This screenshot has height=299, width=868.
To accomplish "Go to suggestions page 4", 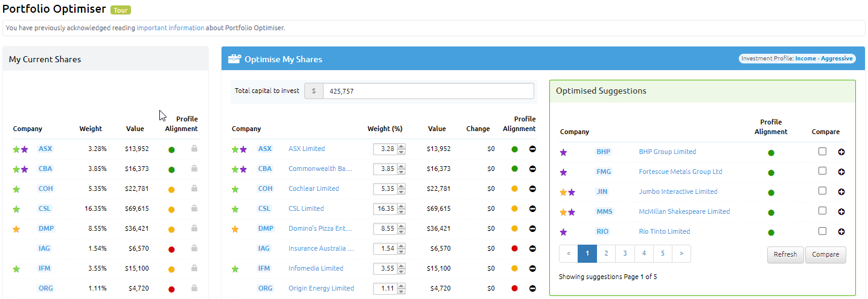I will click(643, 254).
